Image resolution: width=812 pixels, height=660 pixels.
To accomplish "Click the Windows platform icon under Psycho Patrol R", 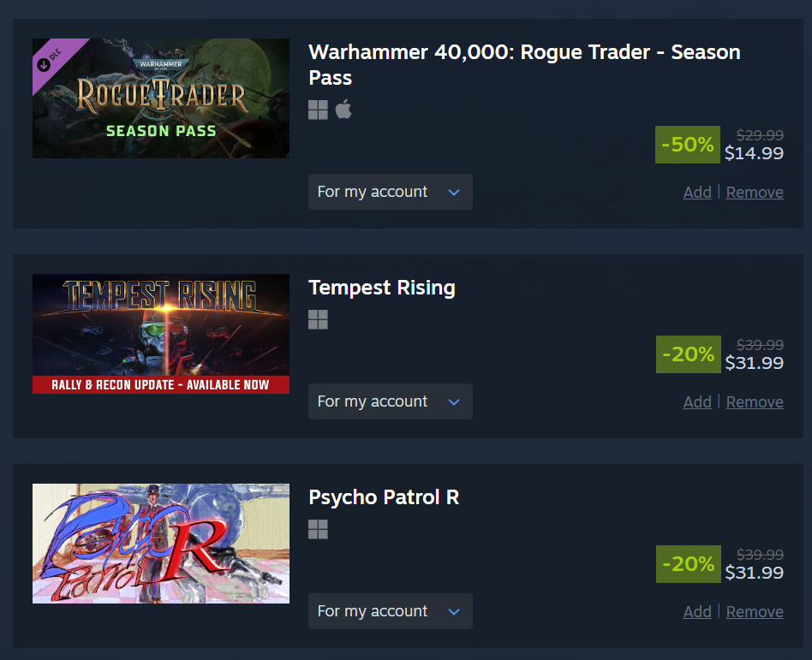I will point(318,529).
